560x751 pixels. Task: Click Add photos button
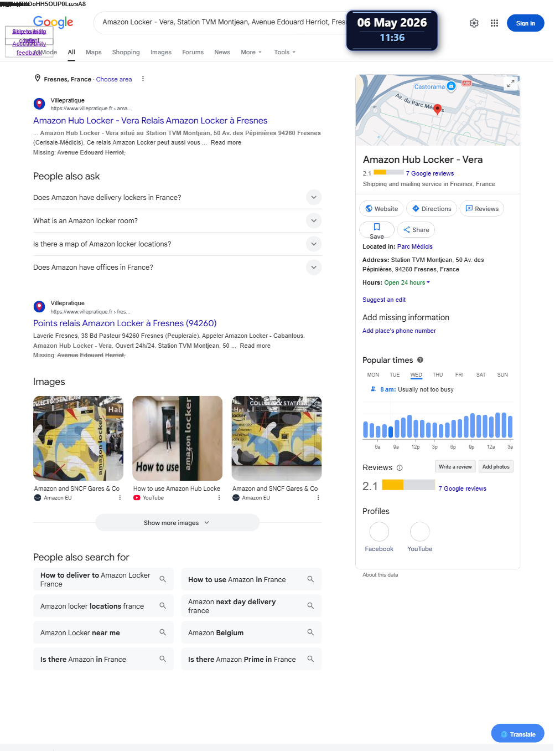(x=496, y=466)
